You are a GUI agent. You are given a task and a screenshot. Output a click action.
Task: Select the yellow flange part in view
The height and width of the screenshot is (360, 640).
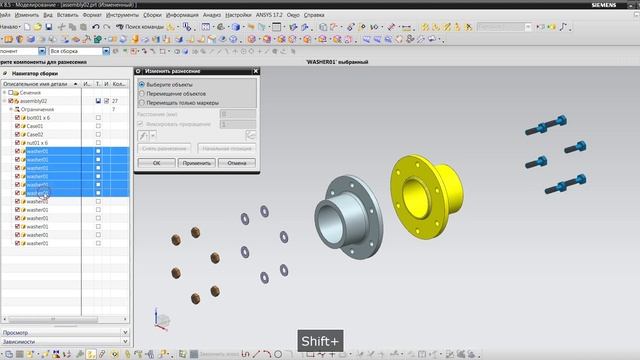click(x=426, y=196)
